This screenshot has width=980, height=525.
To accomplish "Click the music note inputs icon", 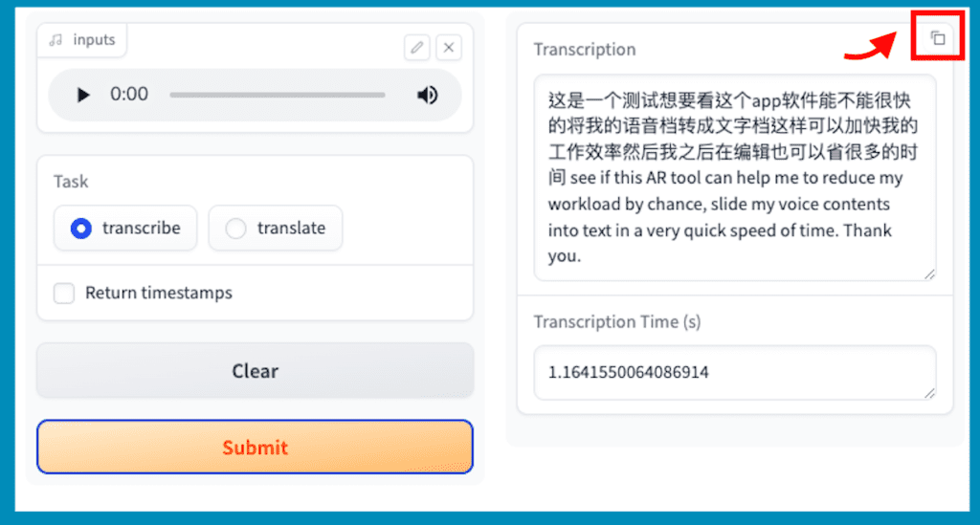I will pos(56,40).
